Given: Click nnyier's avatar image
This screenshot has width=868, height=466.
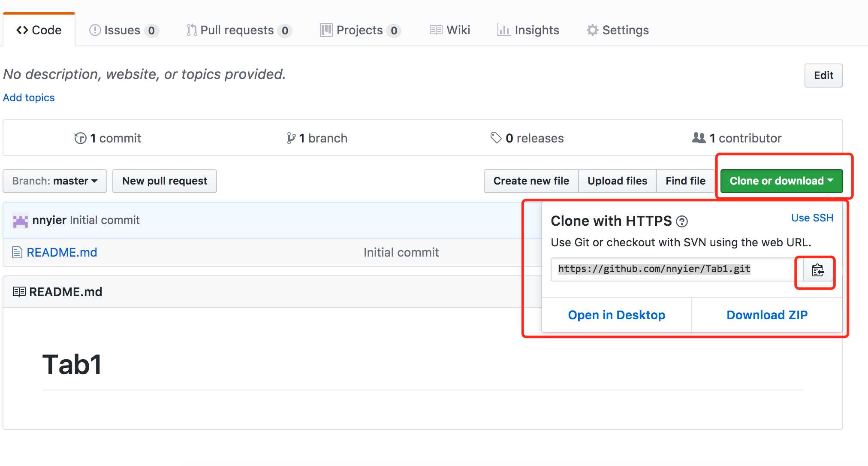Looking at the screenshot, I should (x=20, y=221).
